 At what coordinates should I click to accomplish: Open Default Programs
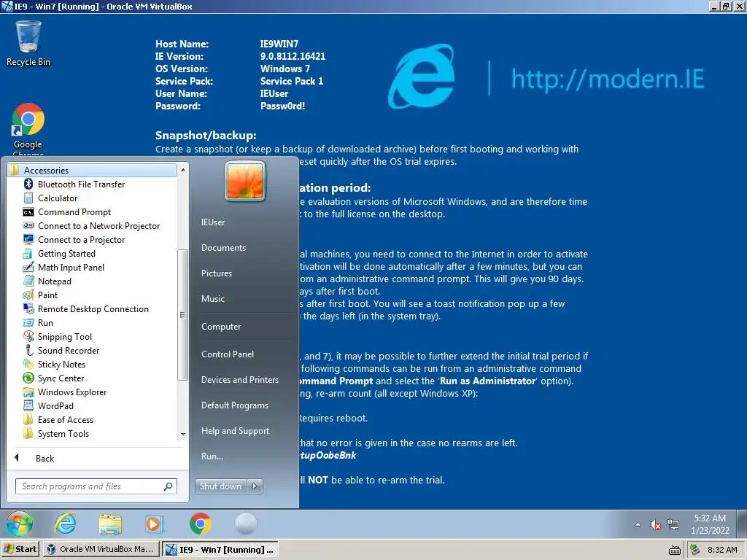[x=234, y=405]
